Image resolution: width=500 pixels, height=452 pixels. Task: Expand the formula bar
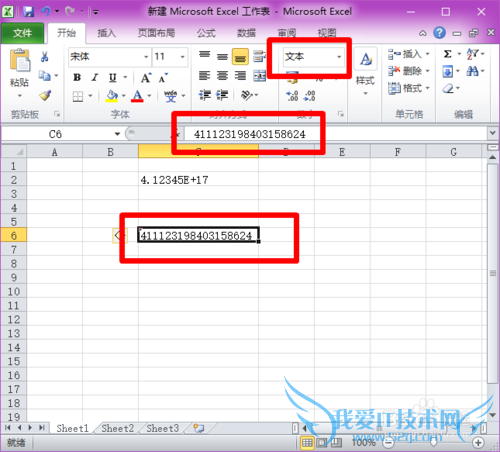493,133
